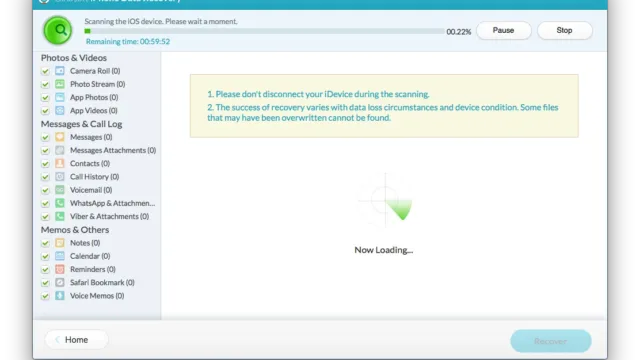
Task: Uncheck the Contacts checkbox
Action: [45, 164]
